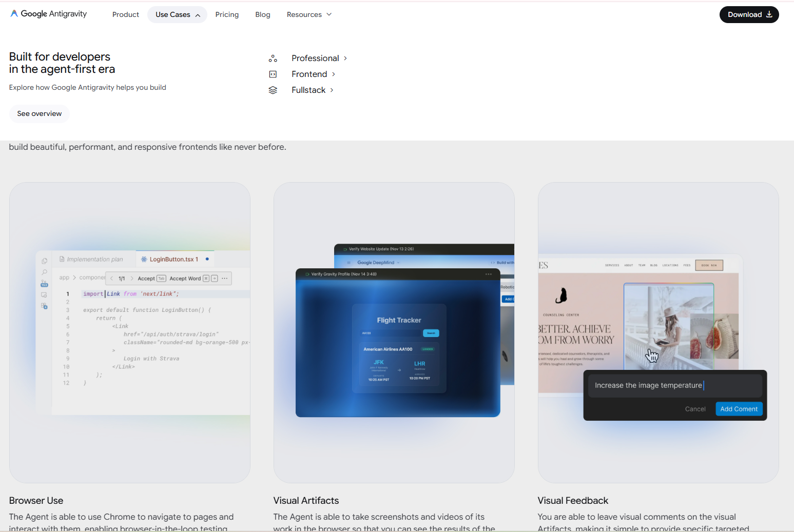Expand the Resources dropdown menu

[309, 15]
